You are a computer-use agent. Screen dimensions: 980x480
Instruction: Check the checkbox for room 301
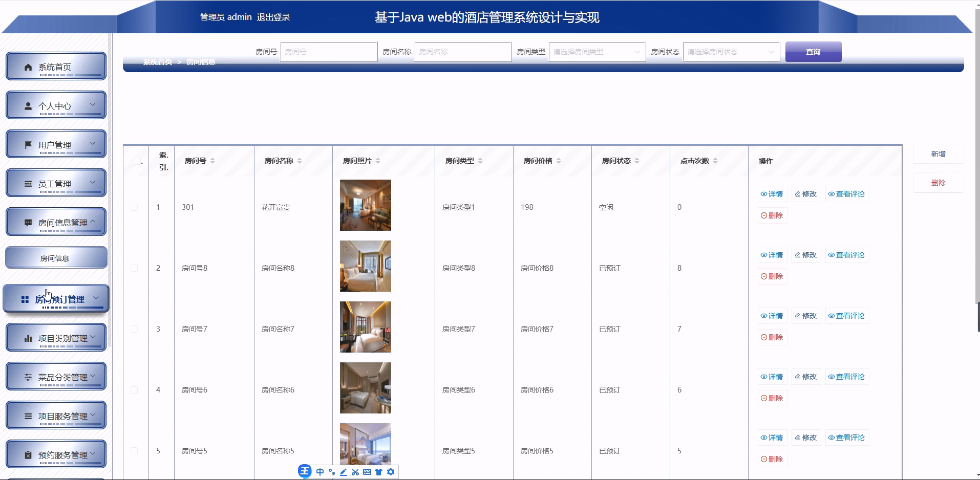(134, 207)
